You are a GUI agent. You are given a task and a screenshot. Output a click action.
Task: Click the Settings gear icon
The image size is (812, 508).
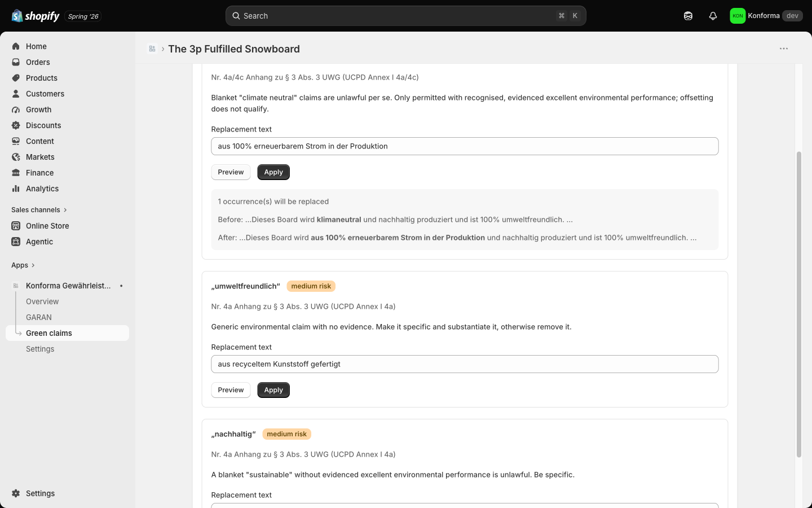click(x=16, y=493)
